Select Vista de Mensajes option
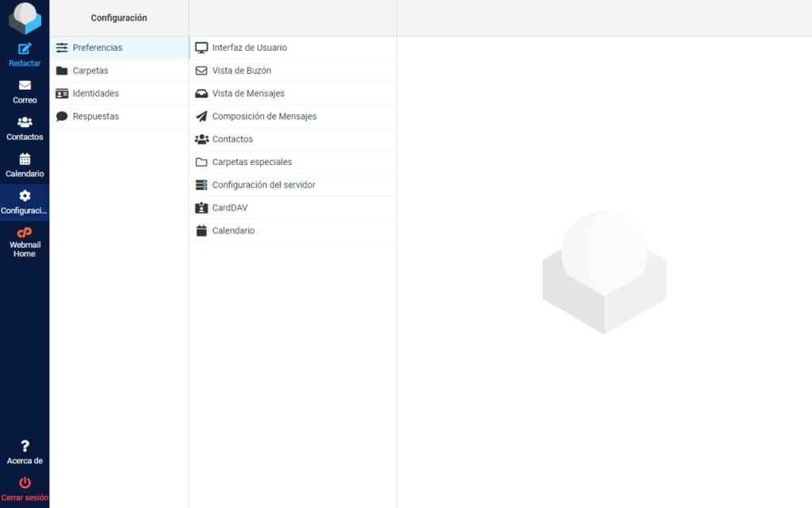Screen dimensions: 812x508 pyautogui.click(x=248, y=94)
